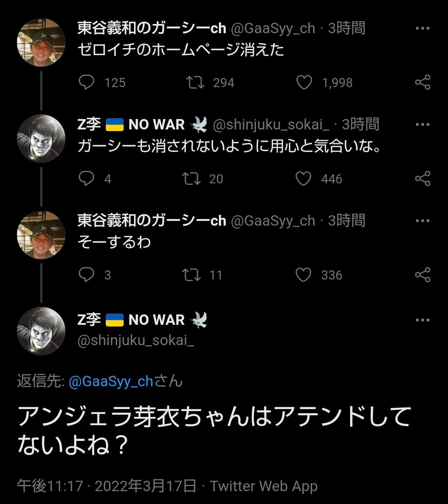Viewport: 448px width, 504px height.
Task: Retweet the そーするわ tweet
Action: [191, 275]
